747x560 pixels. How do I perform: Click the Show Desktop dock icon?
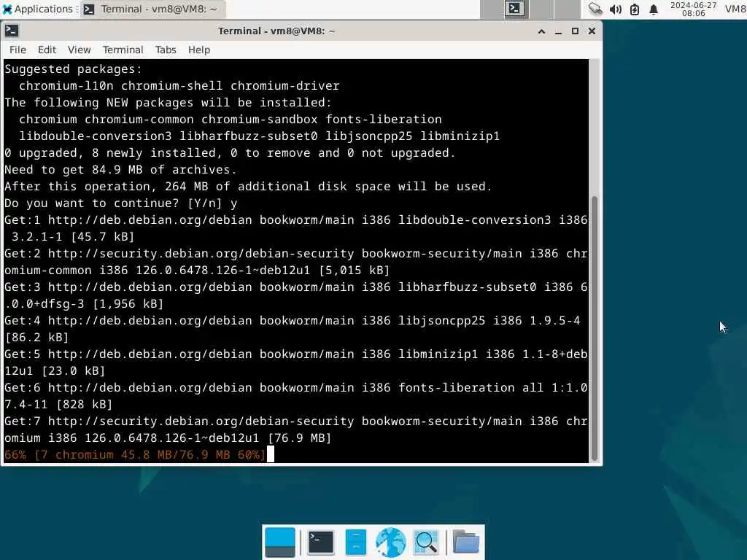click(279, 542)
